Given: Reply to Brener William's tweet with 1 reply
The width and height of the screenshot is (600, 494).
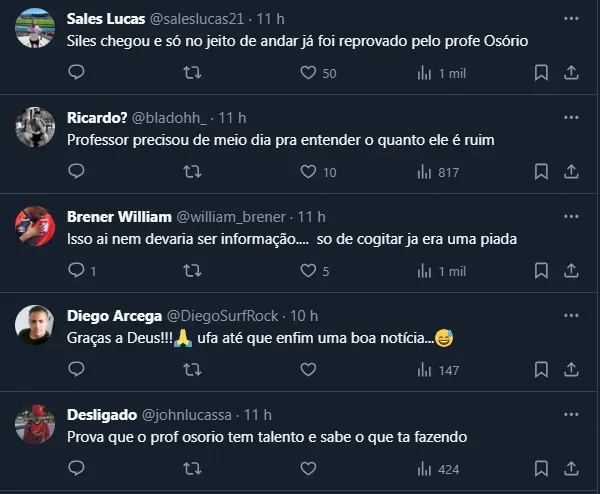Looking at the screenshot, I should click(77, 271).
